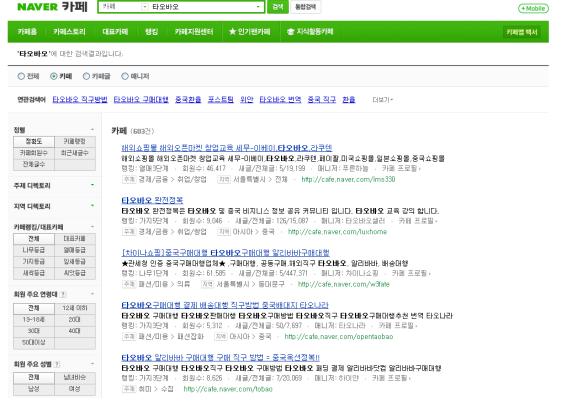Sort results by 전체글수
Screen dimensions: 567x402
[34, 164]
